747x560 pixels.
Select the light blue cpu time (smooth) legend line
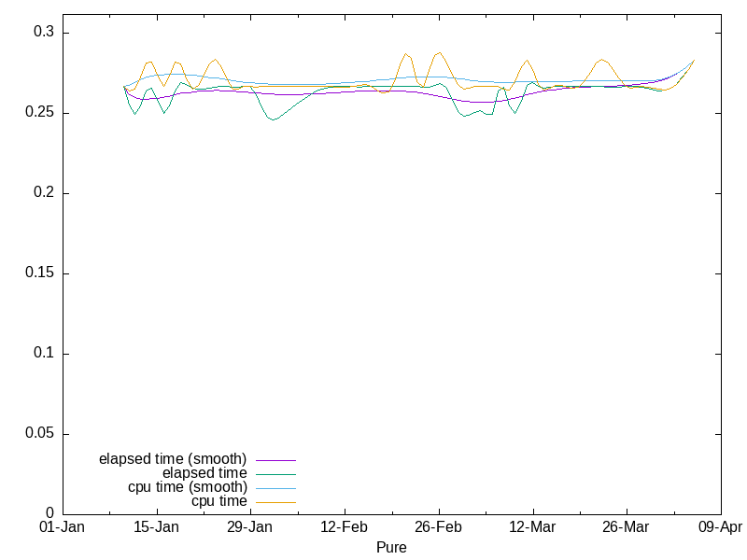(x=276, y=488)
